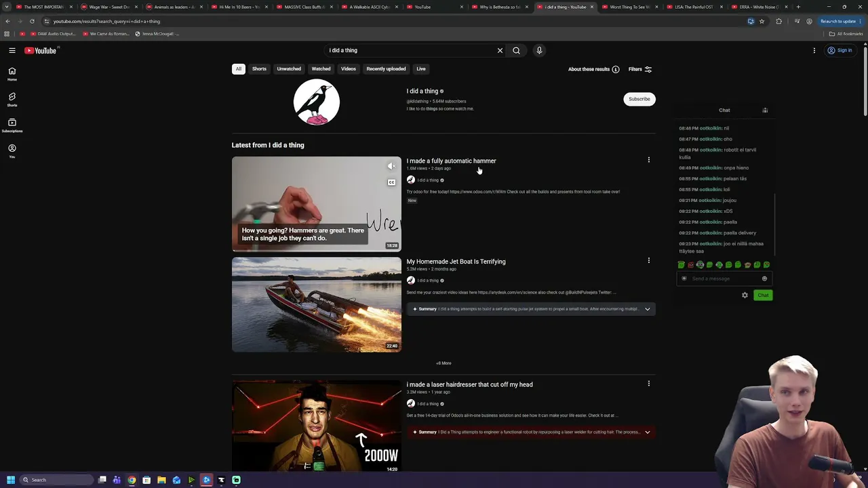Select the Unwatched filter chip
The height and width of the screenshot is (488, 868).
289,68
